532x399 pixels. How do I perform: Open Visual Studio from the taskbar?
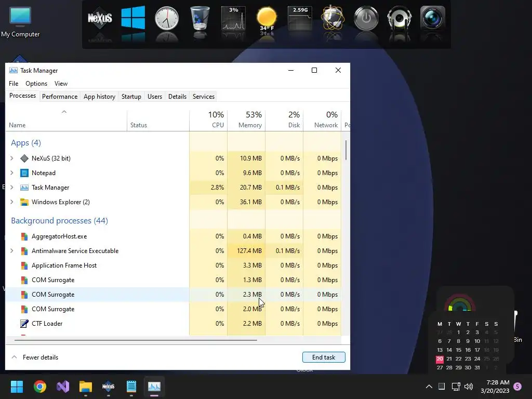(63, 386)
